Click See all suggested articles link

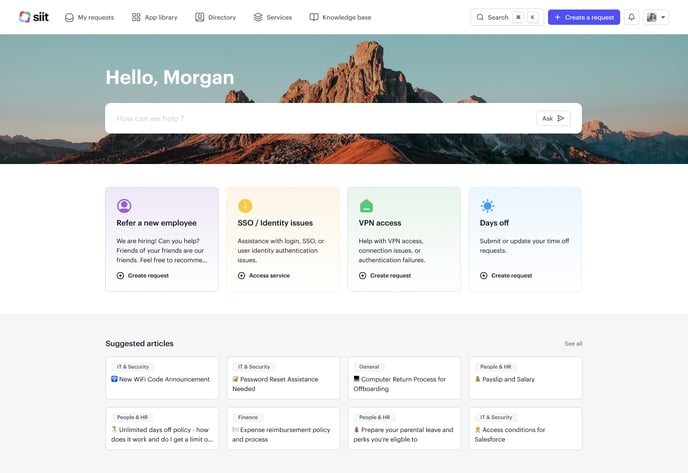click(573, 344)
